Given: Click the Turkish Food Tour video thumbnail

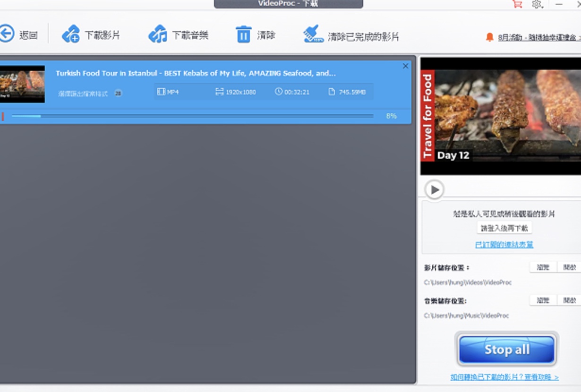Looking at the screenshot, I should coord(22,84).
